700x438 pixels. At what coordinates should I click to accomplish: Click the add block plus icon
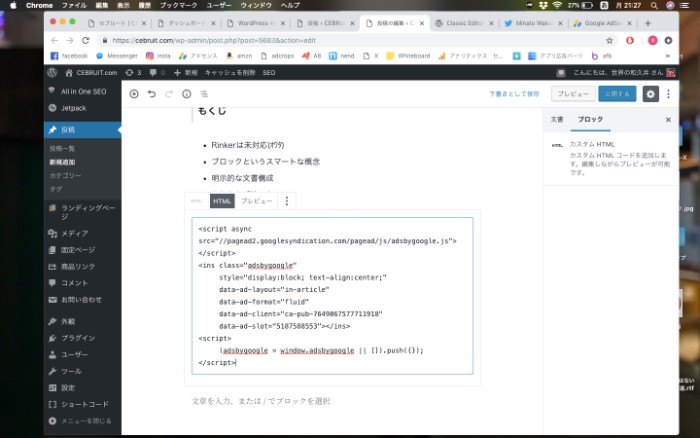(134, 93)
